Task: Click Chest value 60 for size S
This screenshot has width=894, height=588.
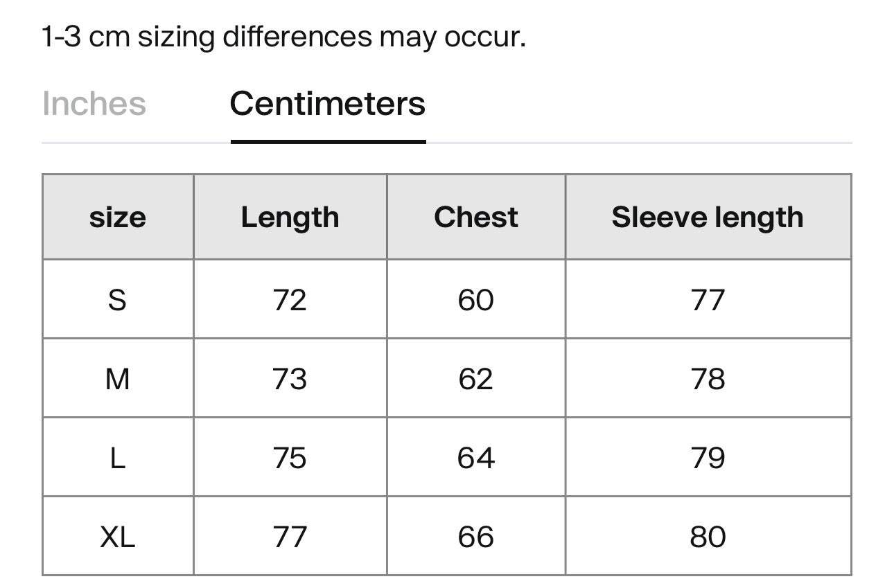Action: [475, 300]
